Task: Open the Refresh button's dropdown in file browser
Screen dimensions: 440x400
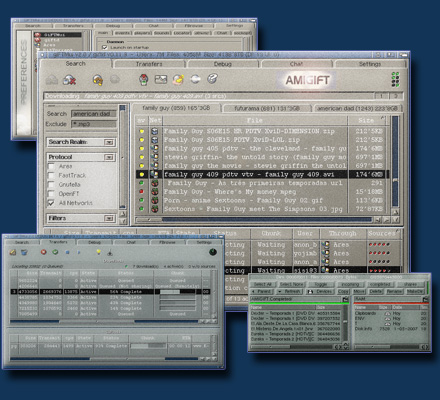Action: (x=280, y=291)
